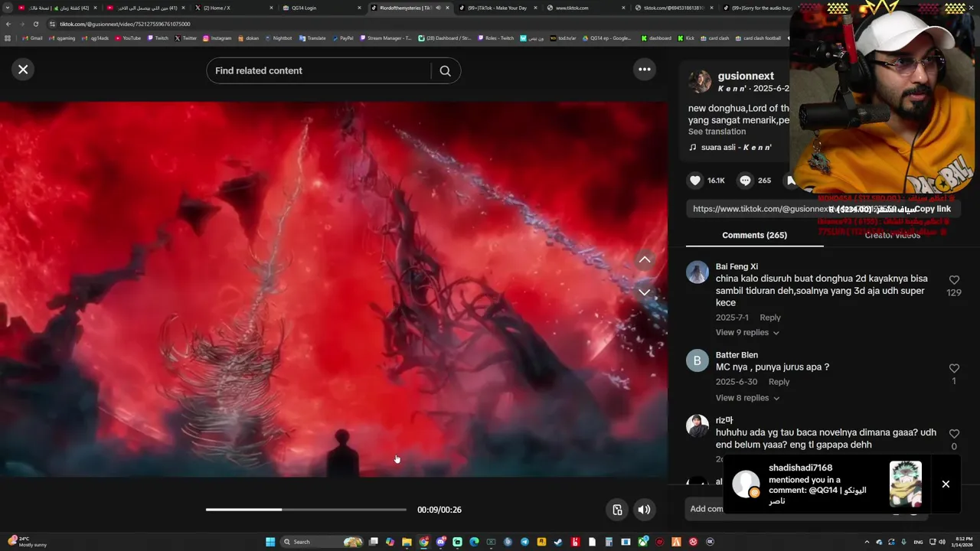Open Telegram from the taskbar

pos(524,542)
